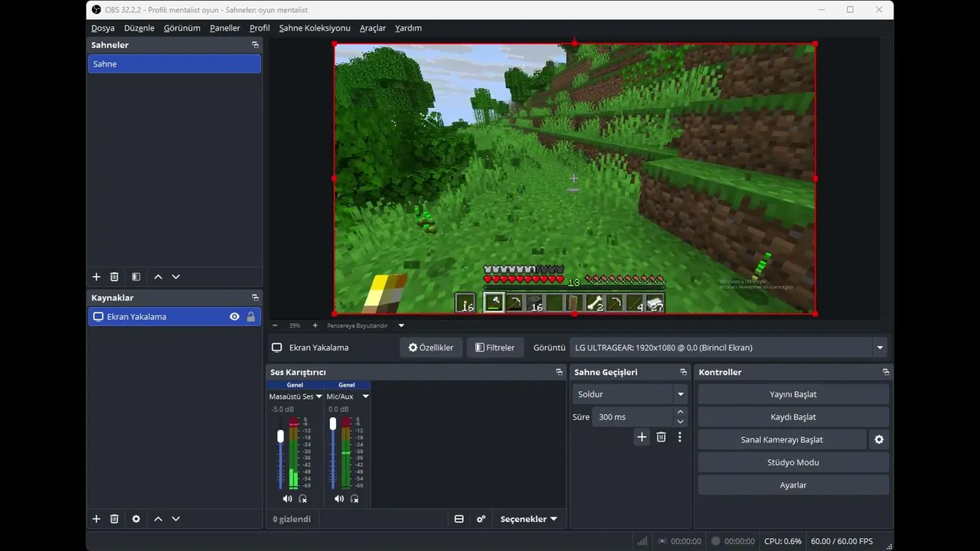Open the Dosya menu
The image size is (980, 551).
[103, 28]
